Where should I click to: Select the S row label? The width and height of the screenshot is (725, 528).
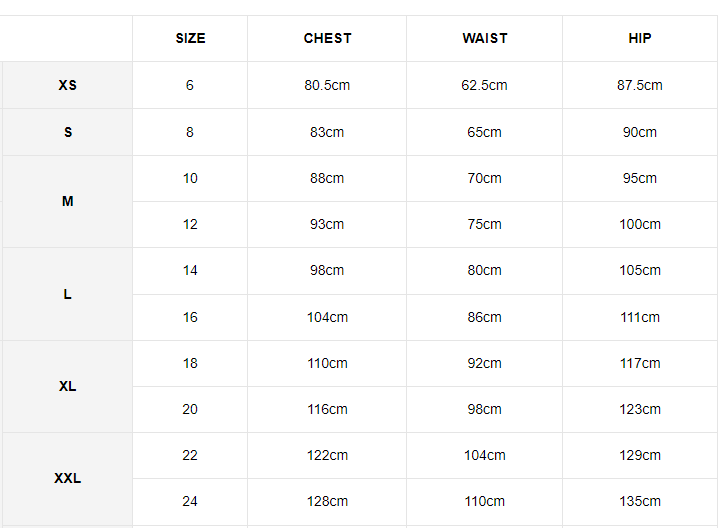pyautogui.click(x=67, y=132)
